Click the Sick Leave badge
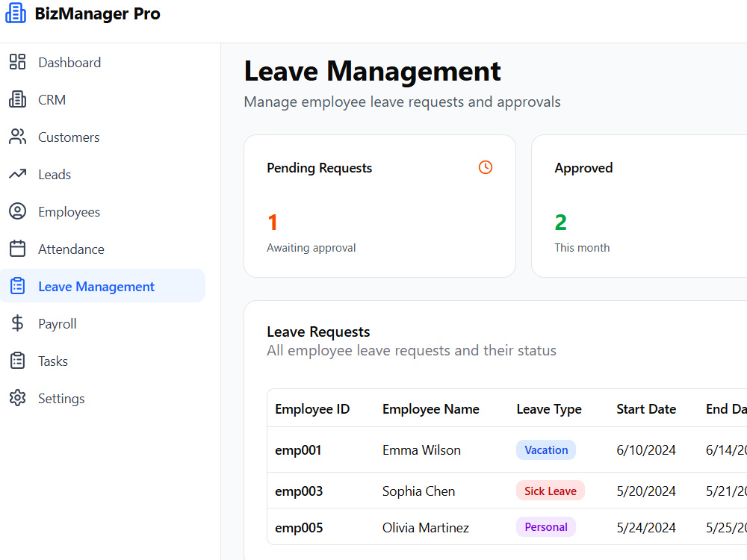The width and height of the screenshot is (747, 560). point(551,491)
